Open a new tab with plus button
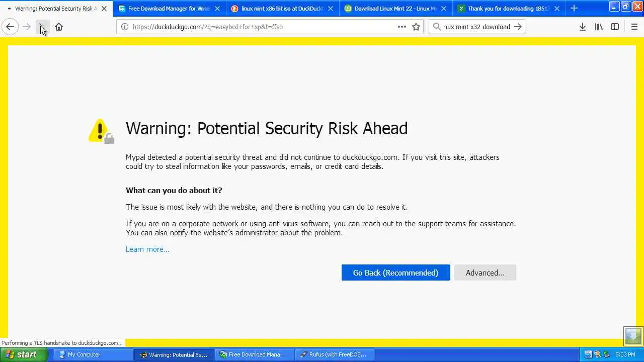The height and width of the screenshot is (362, 644). click(x=574, y=8)
